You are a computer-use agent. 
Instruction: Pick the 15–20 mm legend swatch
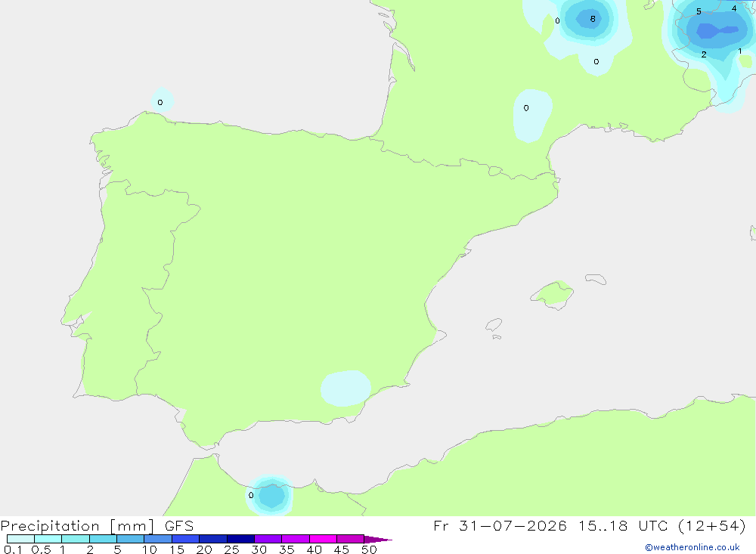(186, 539)
